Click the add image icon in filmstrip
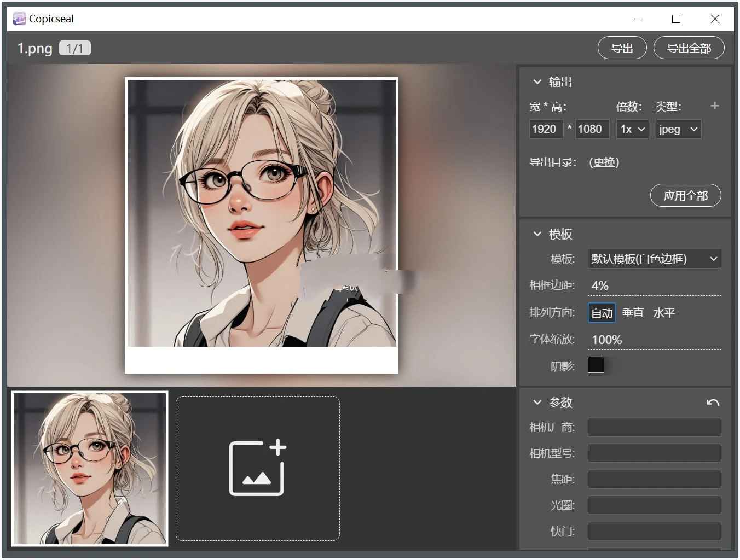 257,467
